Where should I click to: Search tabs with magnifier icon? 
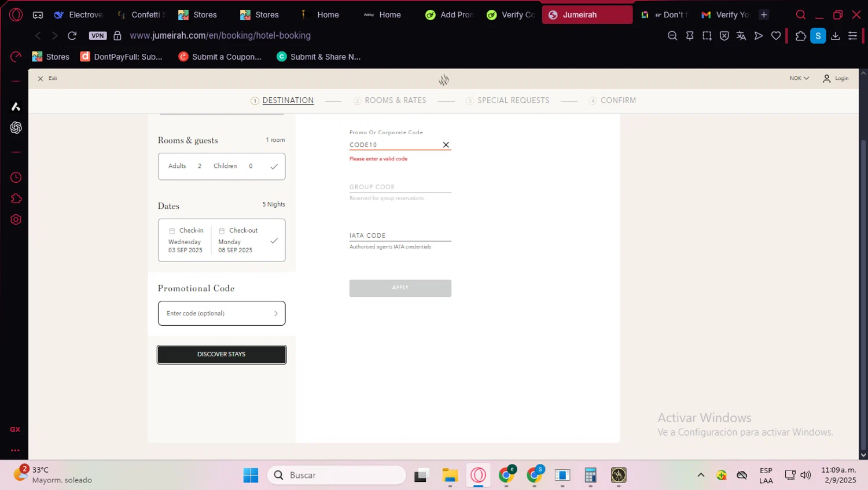[x=801, y=14]
